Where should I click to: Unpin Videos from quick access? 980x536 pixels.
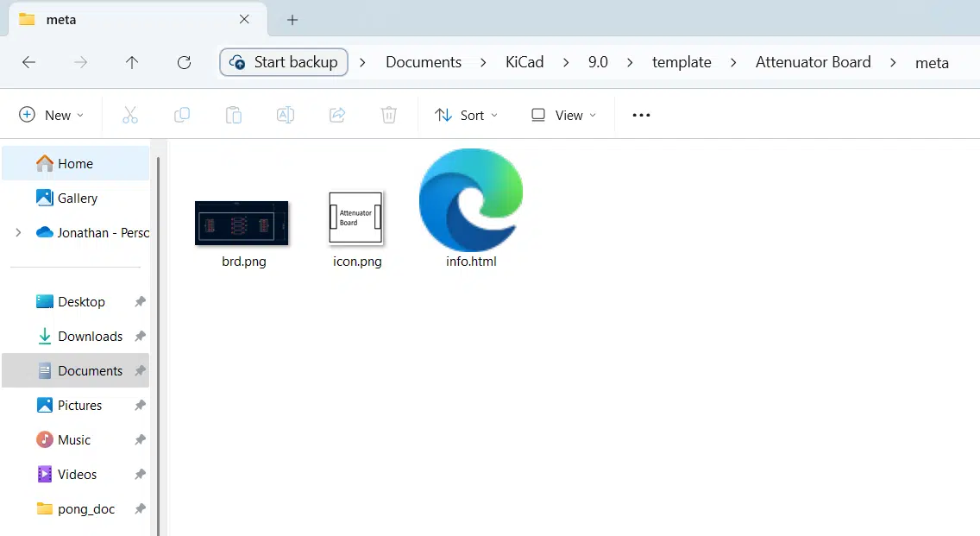coord(140,474)
